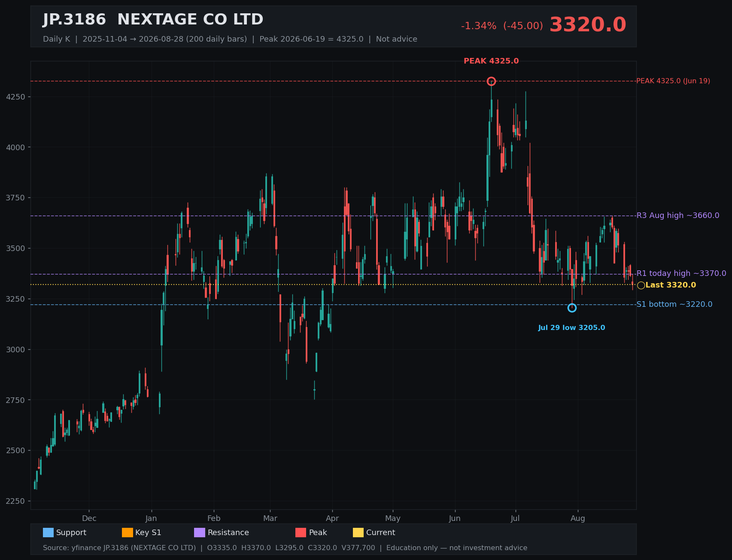Viewport: 732px width, 560px height.
Task: Click the 'S1 bottom ~3220.0' label
Action: click(674, 304)
